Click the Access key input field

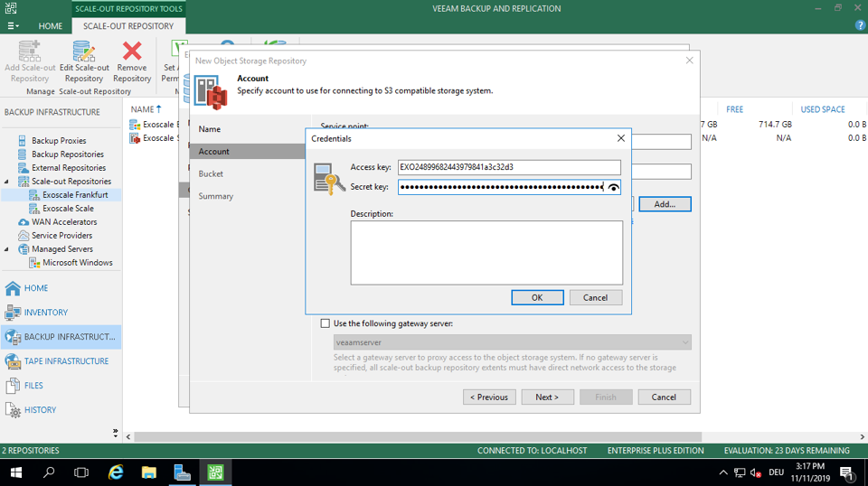tap(509, 167)
